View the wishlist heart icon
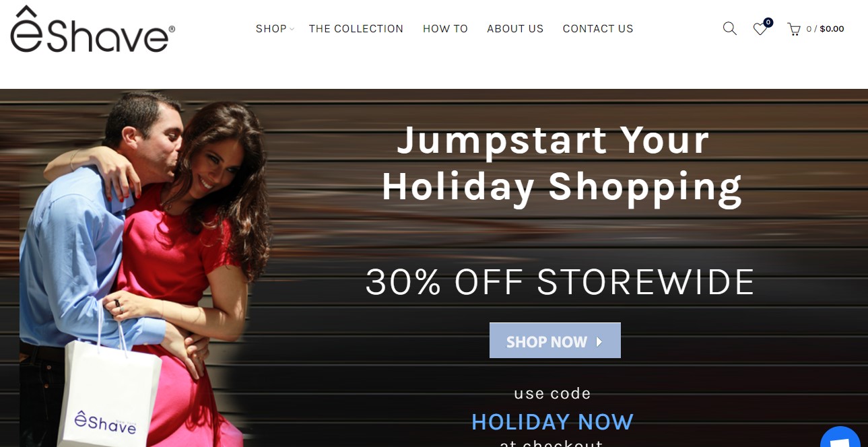868x447 pixels. pos(760,30)
